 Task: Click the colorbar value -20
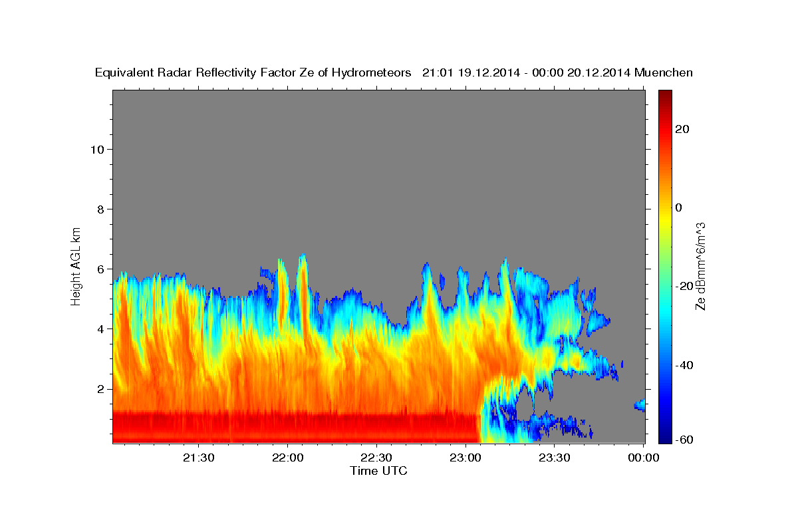684,286
